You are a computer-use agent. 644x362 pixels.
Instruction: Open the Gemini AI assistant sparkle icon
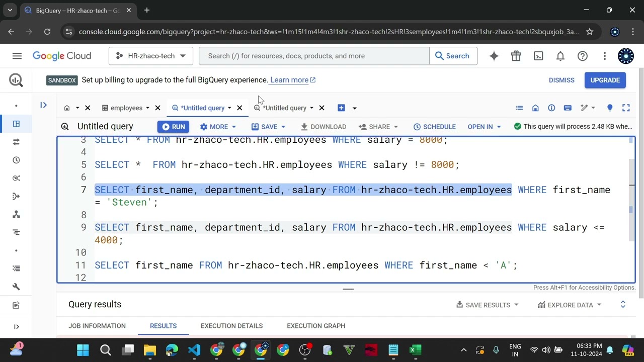click(494, 56)
